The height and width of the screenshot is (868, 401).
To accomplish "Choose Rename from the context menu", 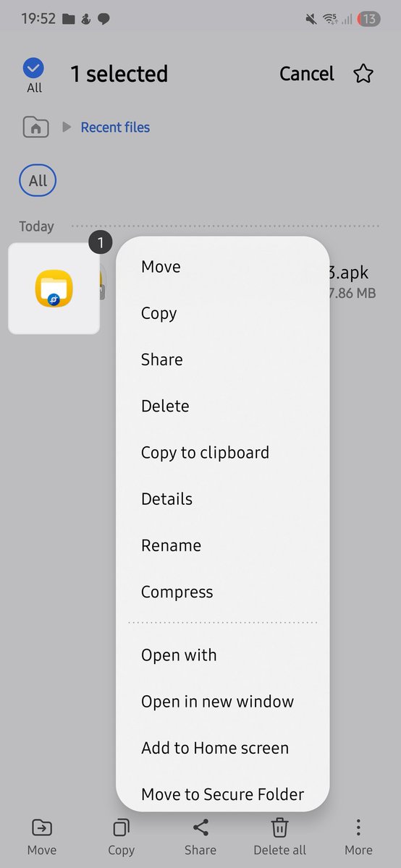I will [x=172, y=545].
